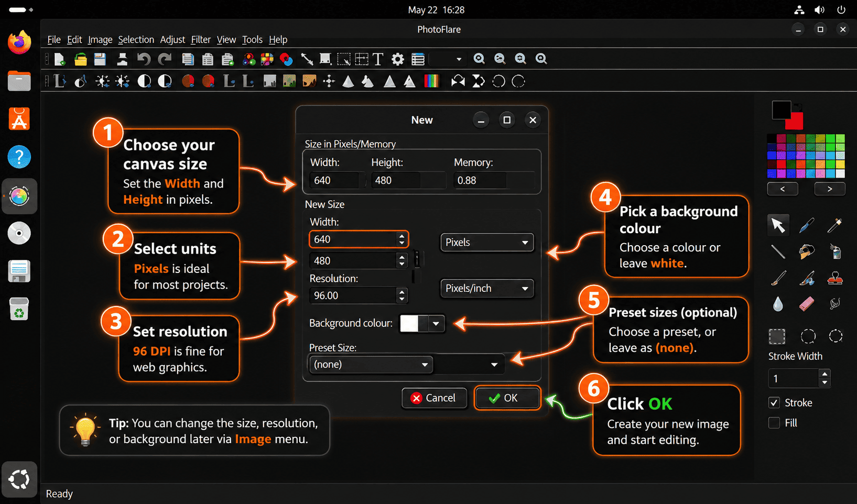
Task: Open the second preset dropdown beside (none)
Action: [x=469, y=365]
